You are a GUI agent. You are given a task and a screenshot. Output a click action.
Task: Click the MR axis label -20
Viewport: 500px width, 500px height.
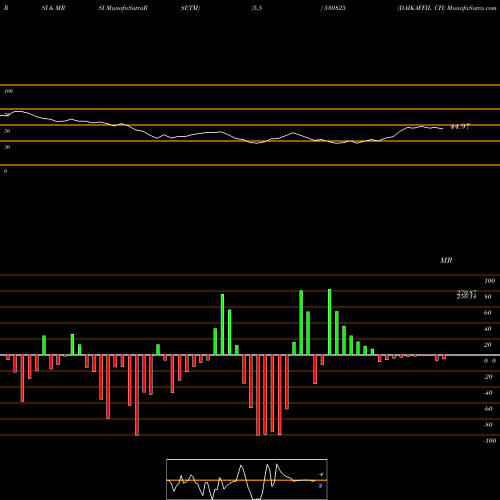[x=488, y=377]
